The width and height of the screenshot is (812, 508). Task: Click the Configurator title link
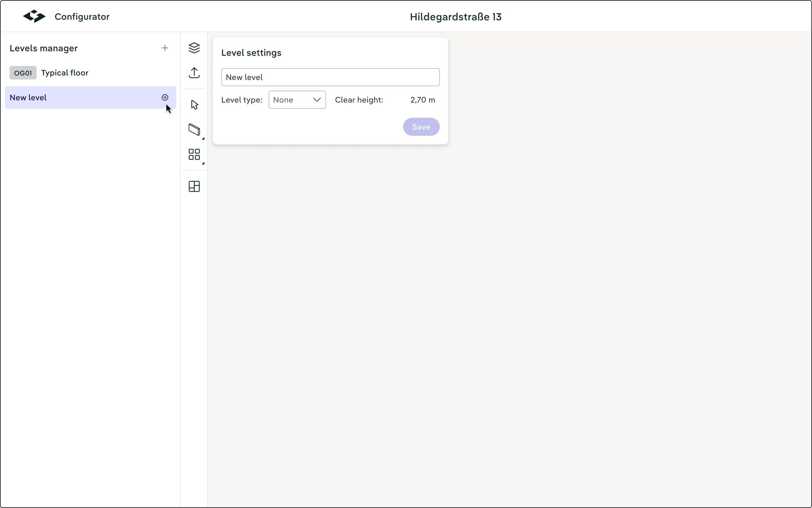[82, 17]
